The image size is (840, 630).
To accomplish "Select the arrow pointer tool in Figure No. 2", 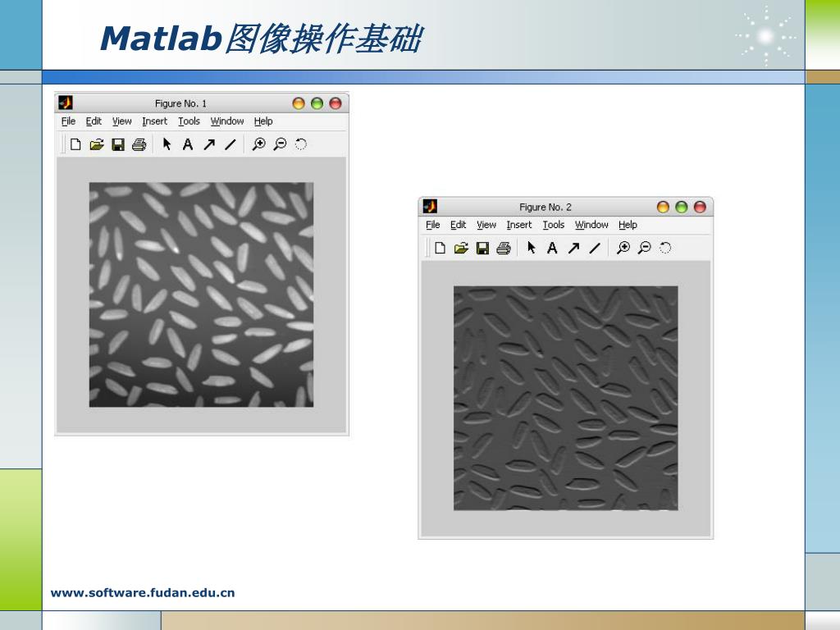I will tap(531, 247).
